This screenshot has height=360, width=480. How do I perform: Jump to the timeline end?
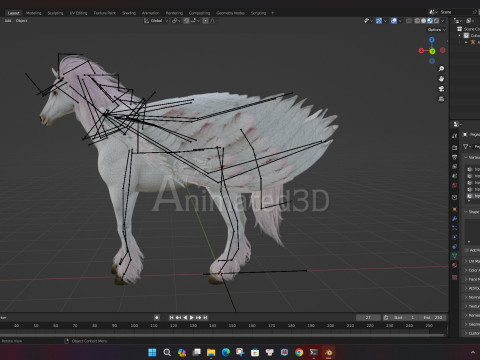205,318
